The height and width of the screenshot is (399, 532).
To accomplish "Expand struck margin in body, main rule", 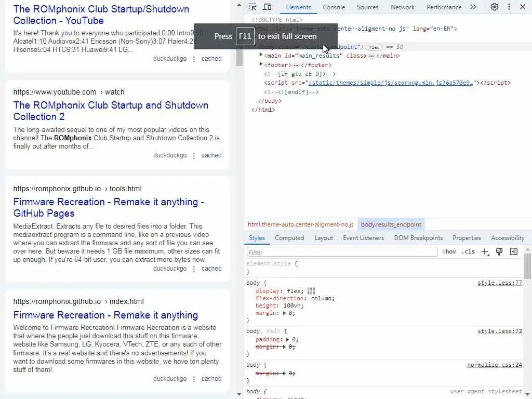I will (284, 347).
